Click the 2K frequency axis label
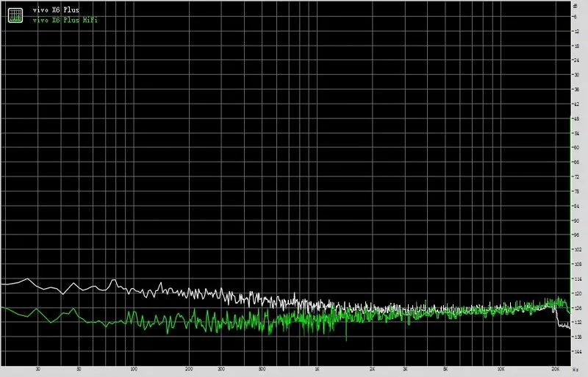This screenshot has width=588, height=377. (373, 369)
